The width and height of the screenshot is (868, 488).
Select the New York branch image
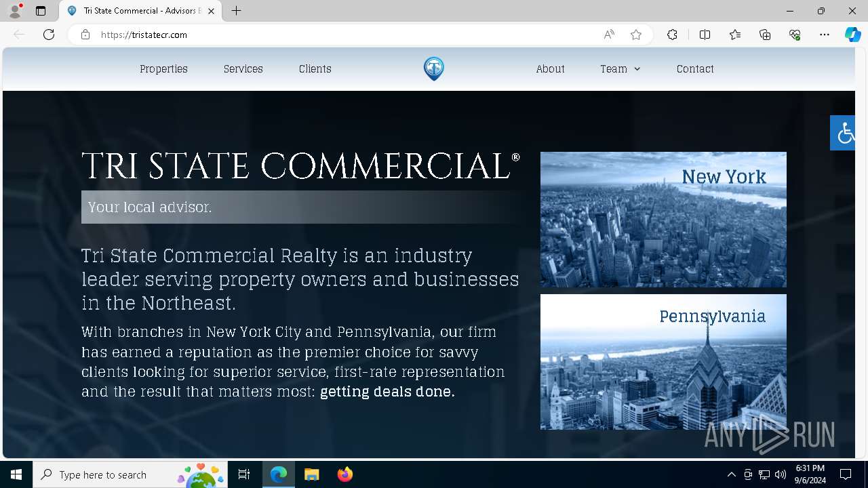pos(663,220)
